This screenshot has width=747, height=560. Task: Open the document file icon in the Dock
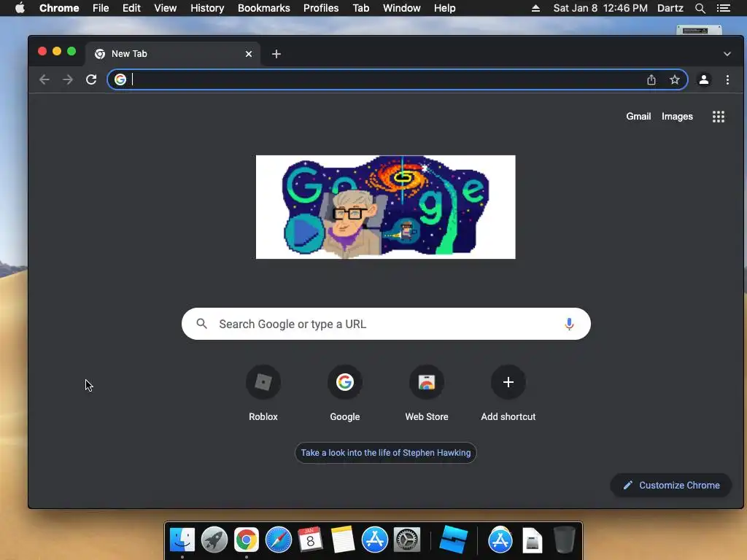click(x=532, y=540)
